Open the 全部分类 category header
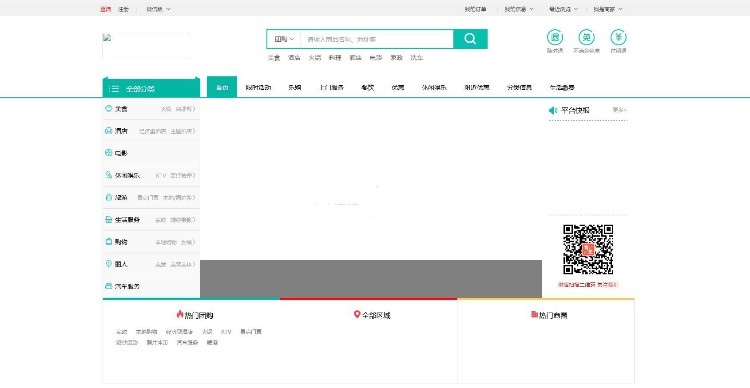The width and height of the screenshot is (750, 388). point(151,88)
